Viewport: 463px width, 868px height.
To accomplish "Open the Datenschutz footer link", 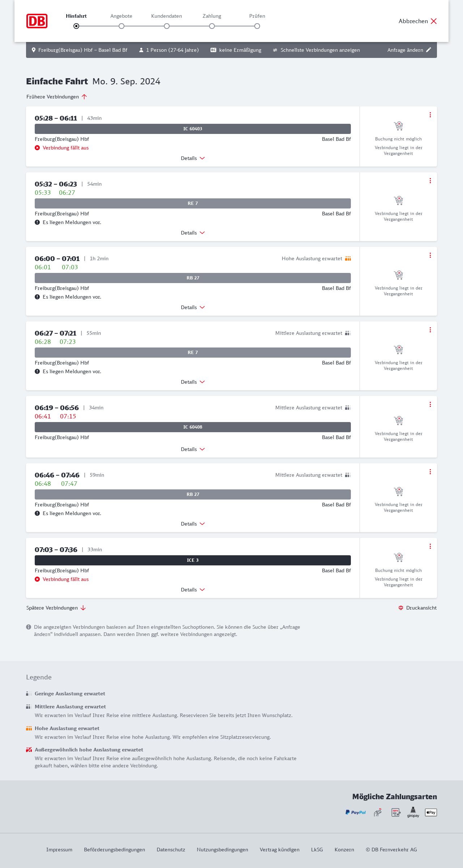I will point(171,850).
